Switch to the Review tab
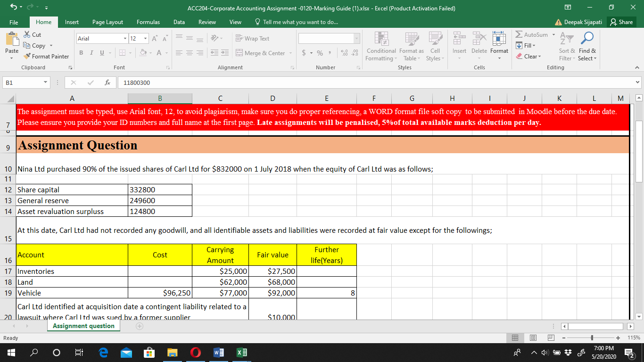The width and height of the screenshot is (644, 362). point(207,22)
